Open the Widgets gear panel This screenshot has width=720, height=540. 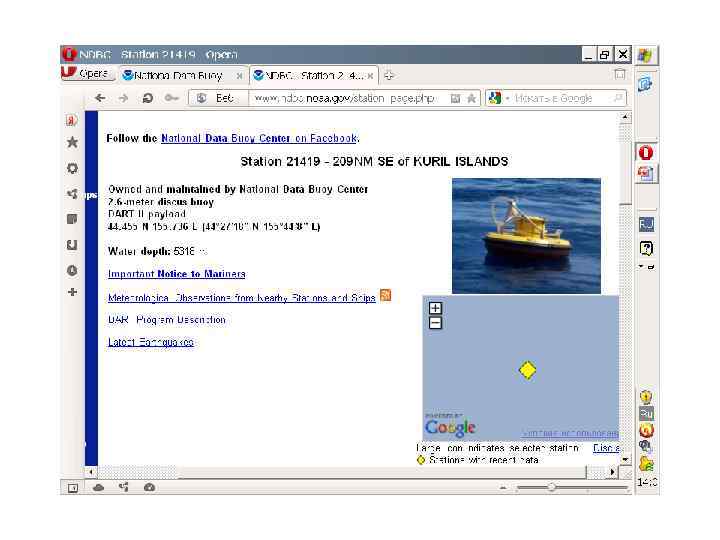[x=72, y=168]
